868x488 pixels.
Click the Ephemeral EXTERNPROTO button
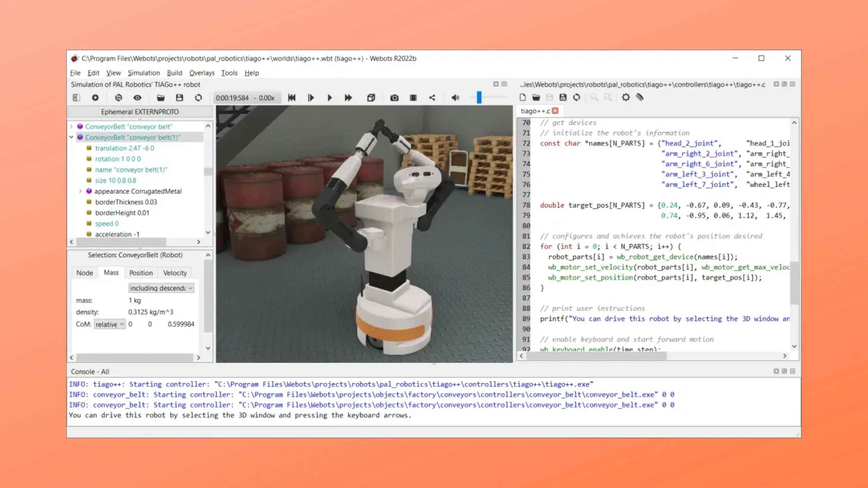[x=140, y=112]
